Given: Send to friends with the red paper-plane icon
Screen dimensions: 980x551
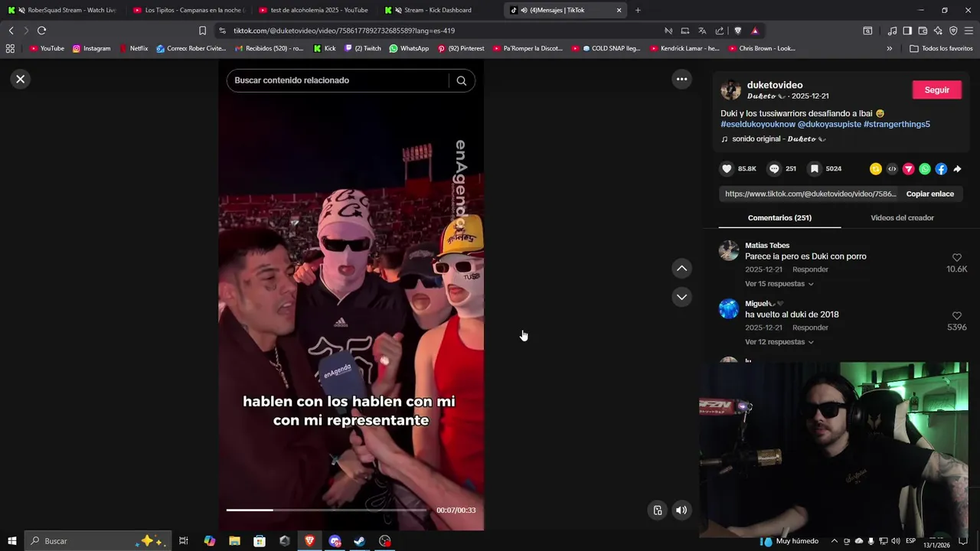Looking at the screenshot, I should (908, 168).
